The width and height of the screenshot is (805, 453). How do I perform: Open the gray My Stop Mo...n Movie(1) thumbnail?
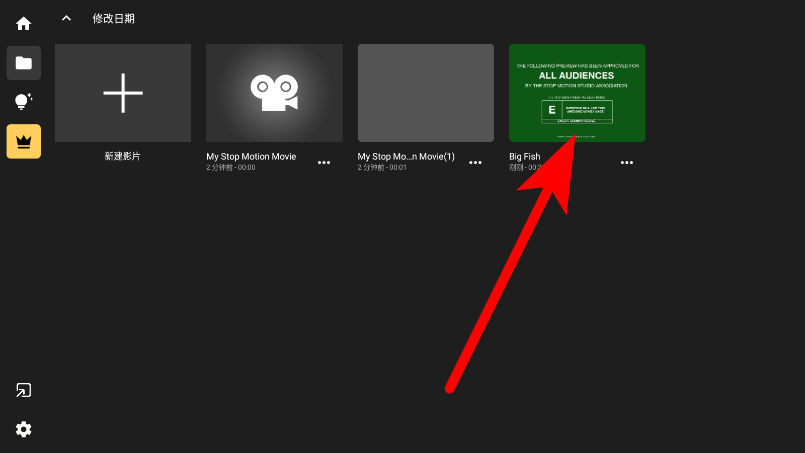pos(426,93)
